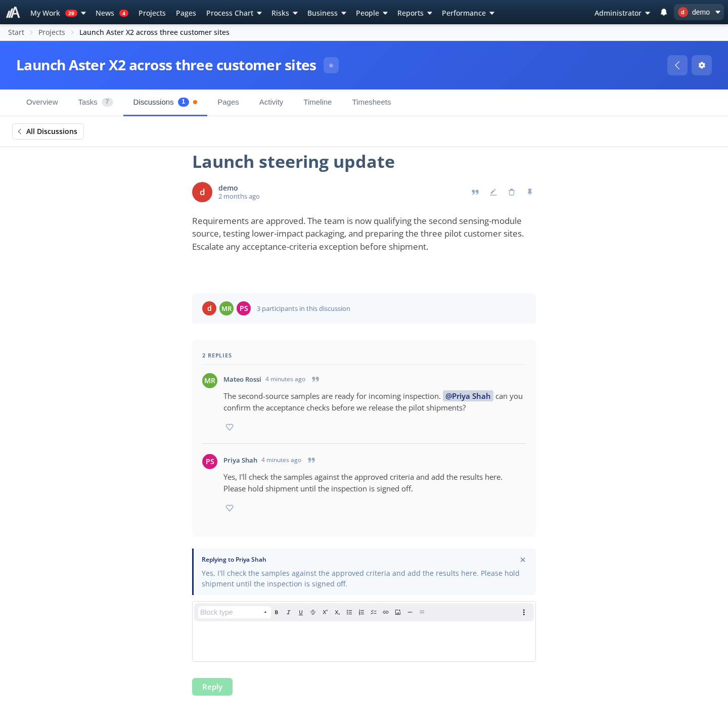
Task: Follow the Projects breadcrumb link
Action: 52,32
